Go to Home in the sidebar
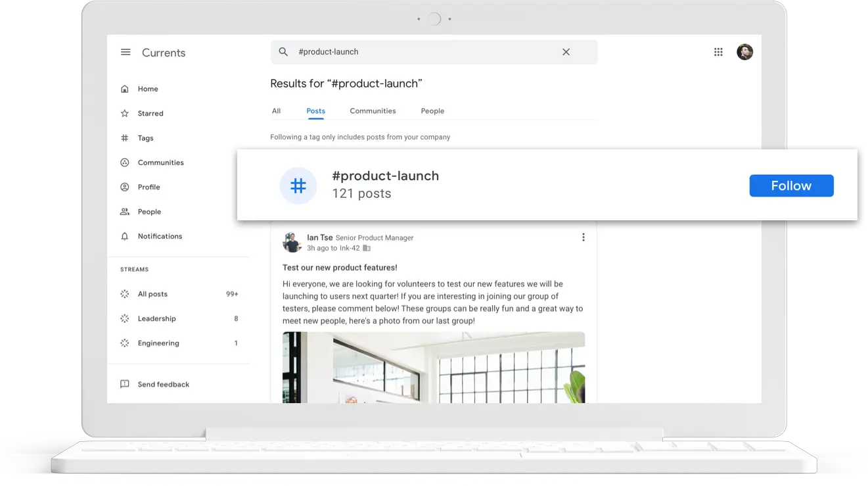 click(x=147, y=89)
